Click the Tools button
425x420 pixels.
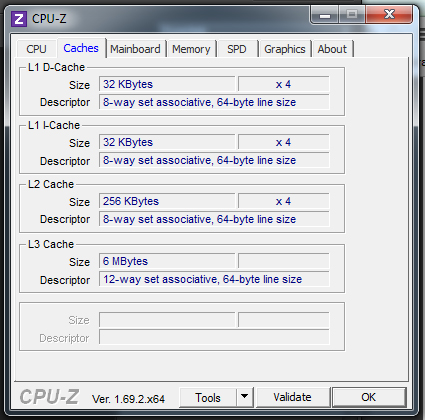pos(208,397)
